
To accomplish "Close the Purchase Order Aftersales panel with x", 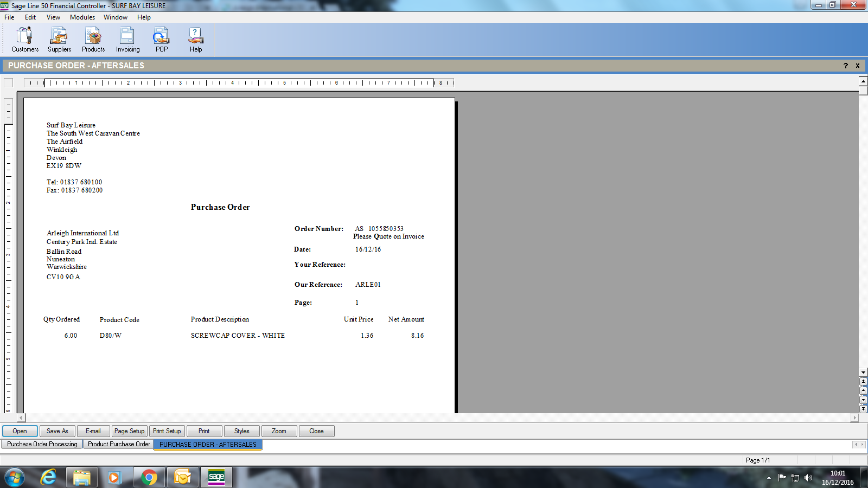I will (x=858, y=66).
